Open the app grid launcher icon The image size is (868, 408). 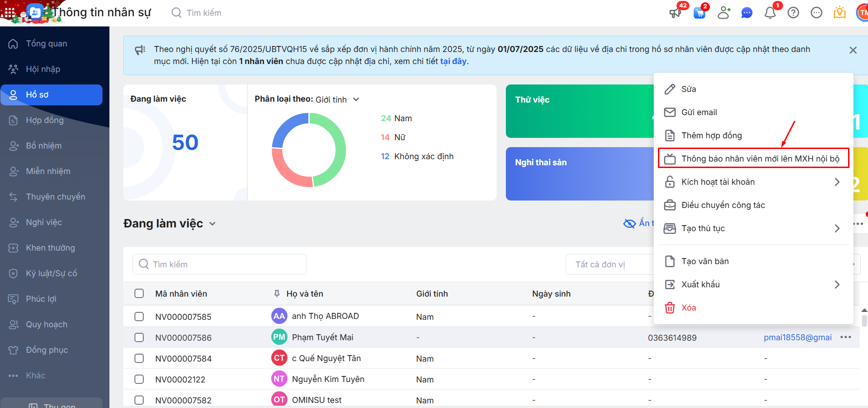click(x=10, y=13)
